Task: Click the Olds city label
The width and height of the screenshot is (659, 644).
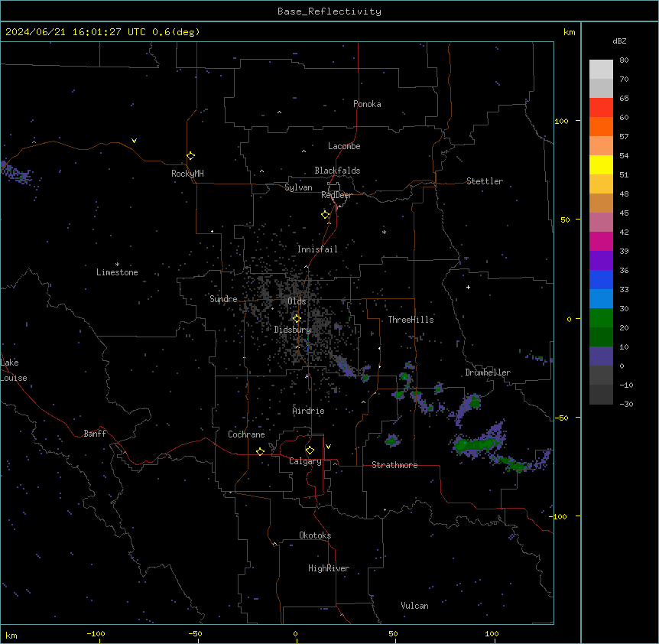Action: tap(297, 301)
